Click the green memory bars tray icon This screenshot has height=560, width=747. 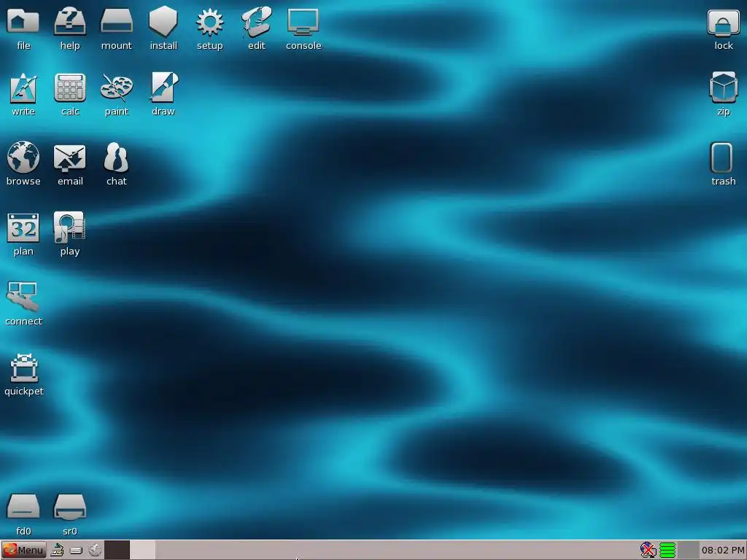click(x=667, y=550)
